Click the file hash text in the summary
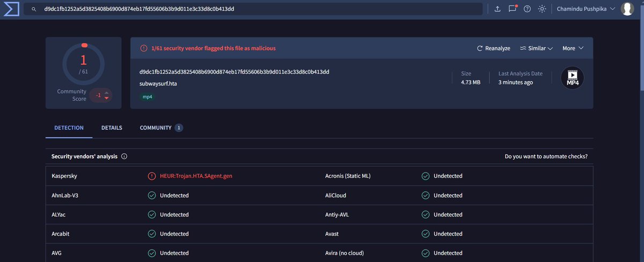644x262 pixels. [234, 72]
